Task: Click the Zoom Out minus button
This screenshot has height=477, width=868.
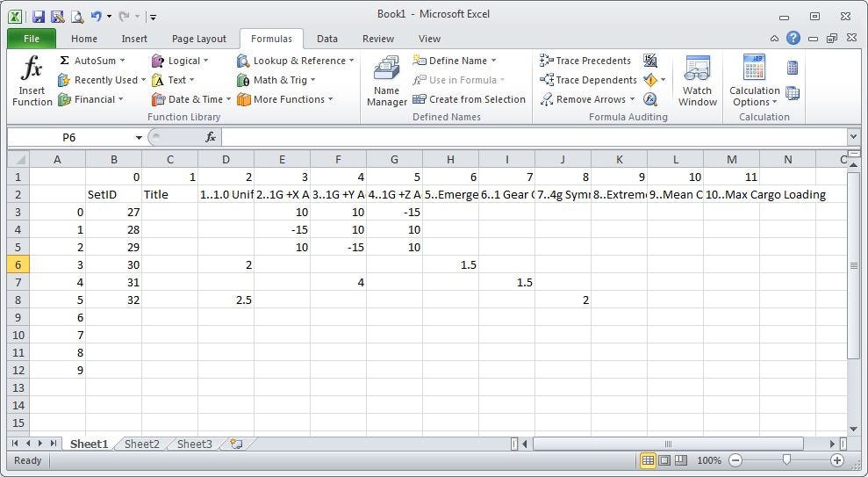Action: pyautogui.click(x=735, y=460)
